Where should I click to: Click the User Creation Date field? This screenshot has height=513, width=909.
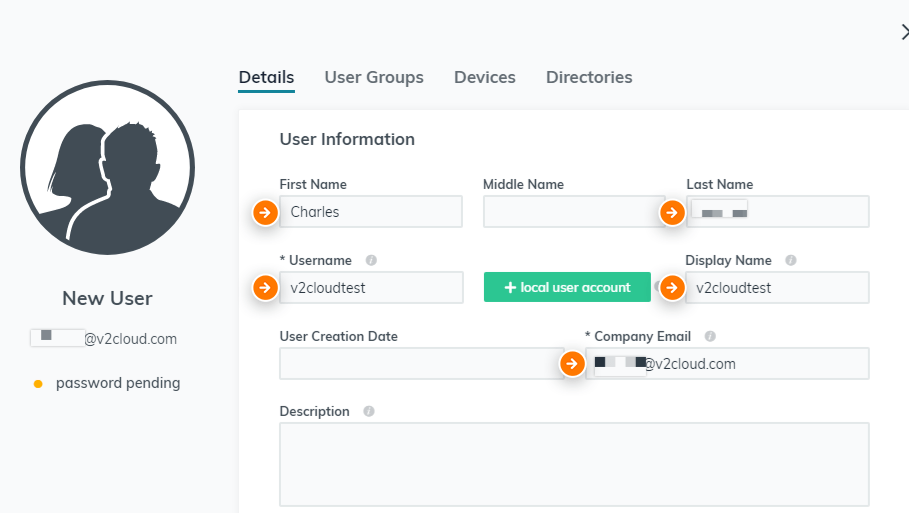click(421, 363)
